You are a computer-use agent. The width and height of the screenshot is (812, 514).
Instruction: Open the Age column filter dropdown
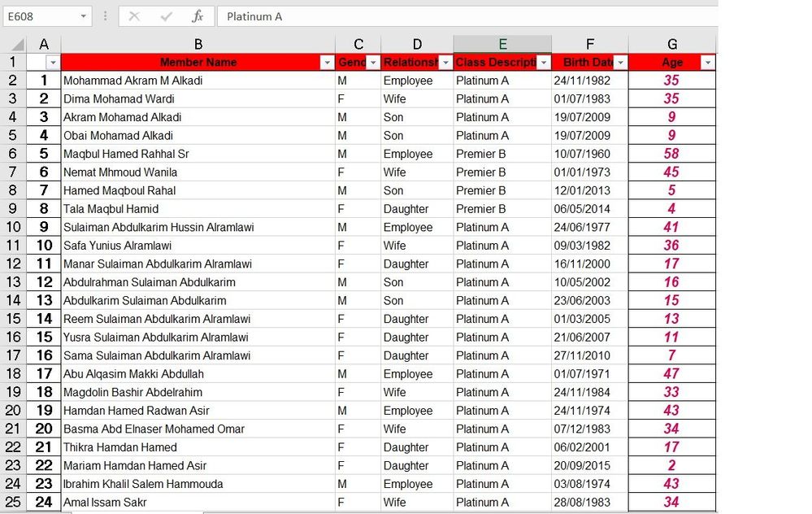point(707,62)
